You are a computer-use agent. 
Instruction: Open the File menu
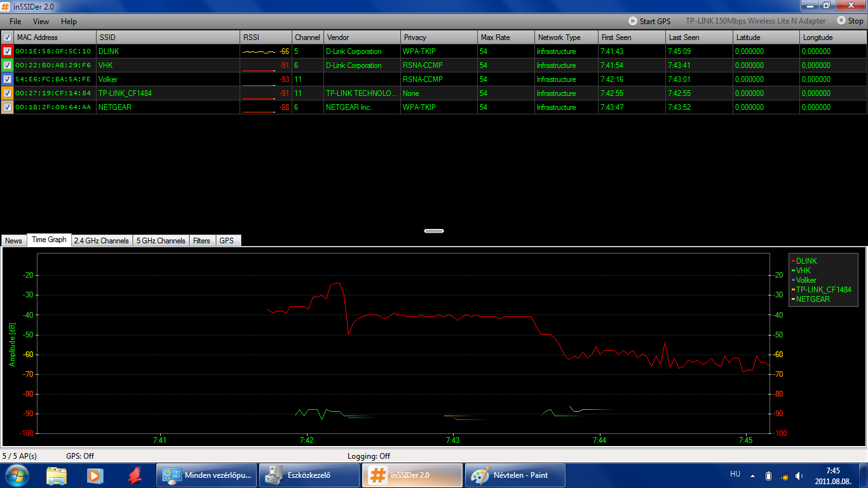click(x=15, y=22)
